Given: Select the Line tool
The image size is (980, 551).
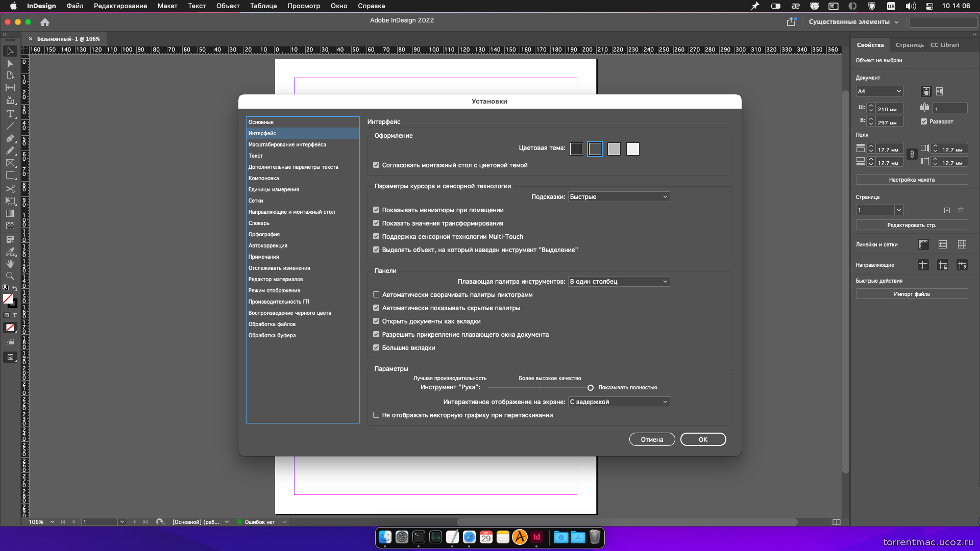Looking at the screenshot, I should click(10, 126).
